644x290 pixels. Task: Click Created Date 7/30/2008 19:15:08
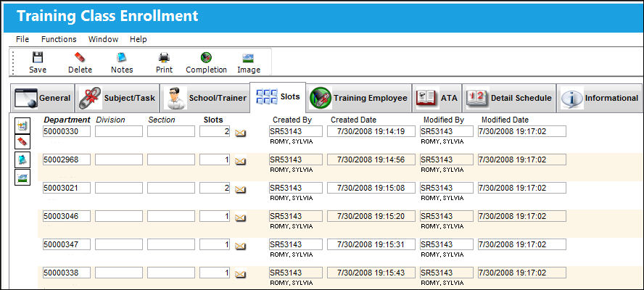371,188
